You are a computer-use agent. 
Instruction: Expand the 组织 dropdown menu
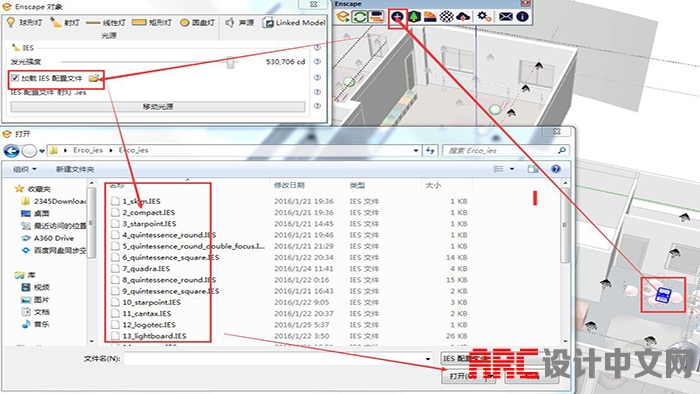point(25,169)
